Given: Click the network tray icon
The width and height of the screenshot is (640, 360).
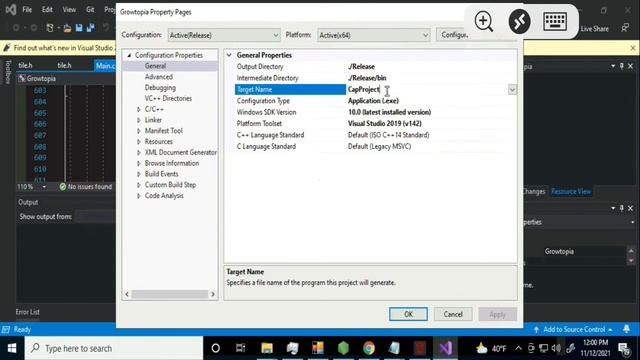Looking at the screenshot, I should pyautogui.click(x=544, y=348).
